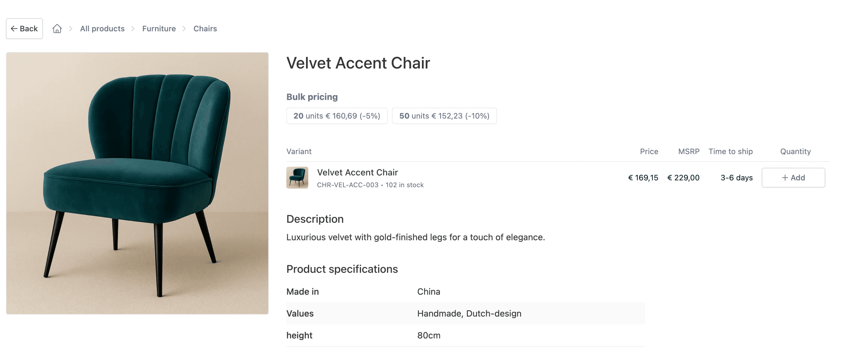
Task: Click the chevron after the home icon
Action: (x=71, y=28)
